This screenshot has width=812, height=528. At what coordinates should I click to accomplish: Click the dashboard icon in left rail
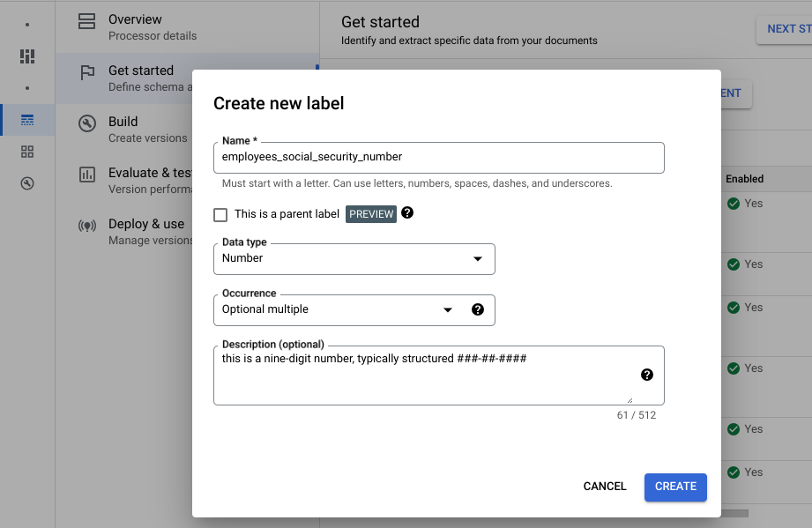tap(27, 56)
